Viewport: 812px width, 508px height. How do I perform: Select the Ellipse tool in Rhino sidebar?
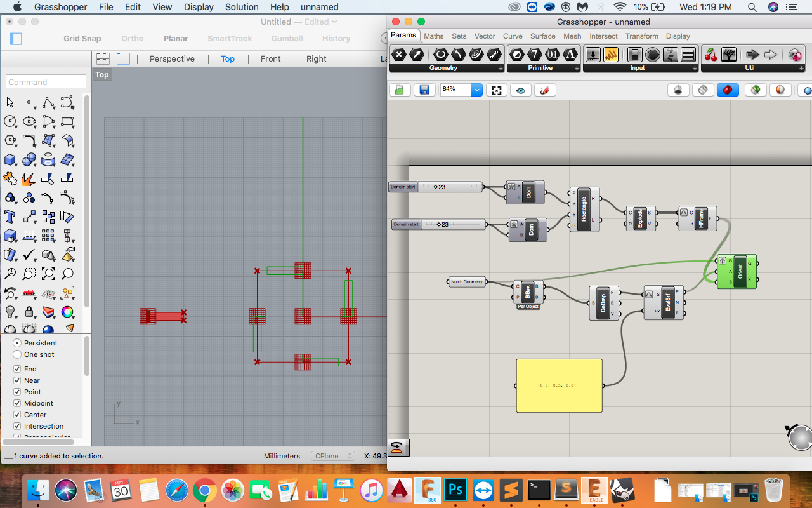[29, 121]
